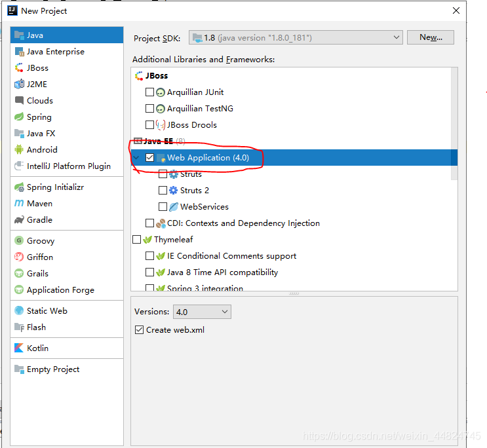The image size is (487, 448).
Task: Click the Java Enterprise icon
Action: 19,52
